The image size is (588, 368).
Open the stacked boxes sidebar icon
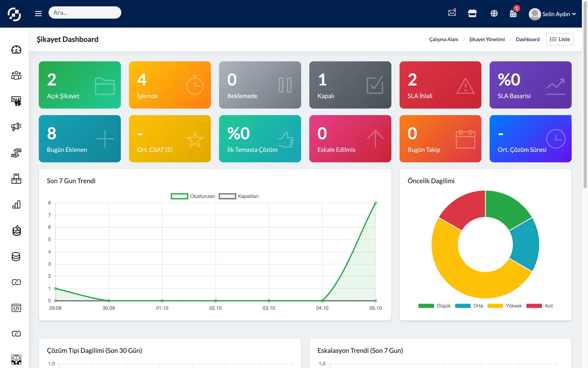point(16,179)
